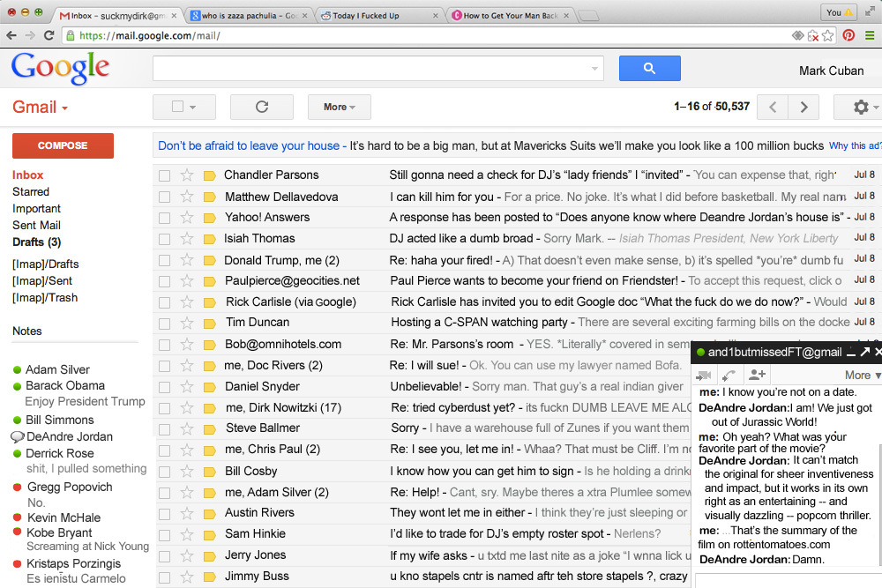Viewport: 882px width, 588px height.
Task: Star the Isiah Thomas email
Action: pyautogui.click(x=187, y=239)
